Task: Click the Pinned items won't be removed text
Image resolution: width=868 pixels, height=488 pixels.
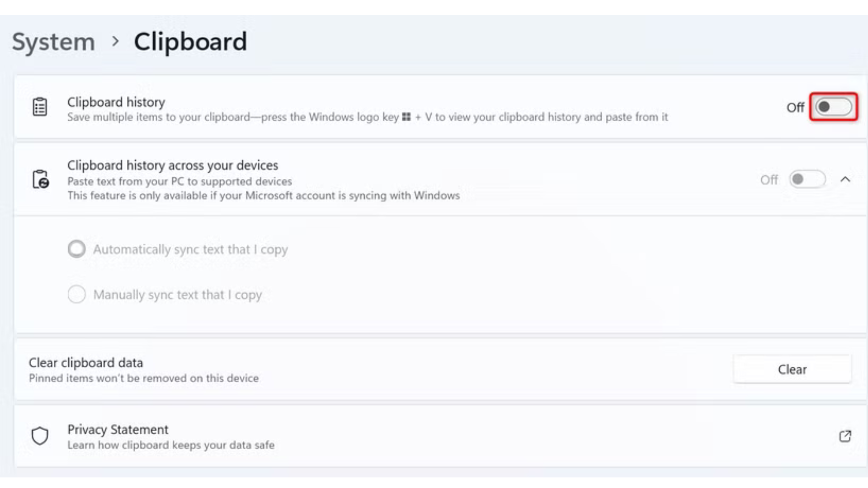Action: click(143, 378)
